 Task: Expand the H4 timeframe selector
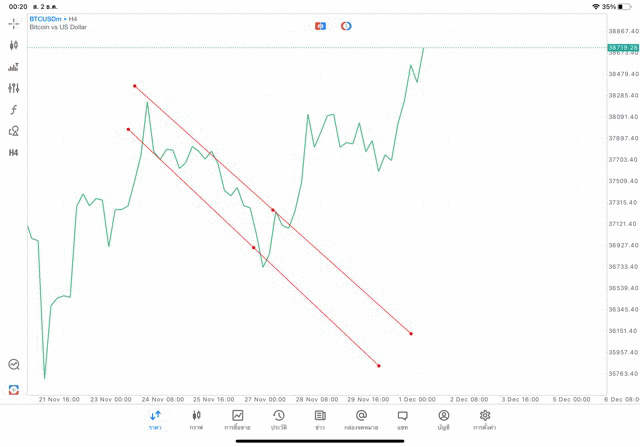[x=14, y=153]
